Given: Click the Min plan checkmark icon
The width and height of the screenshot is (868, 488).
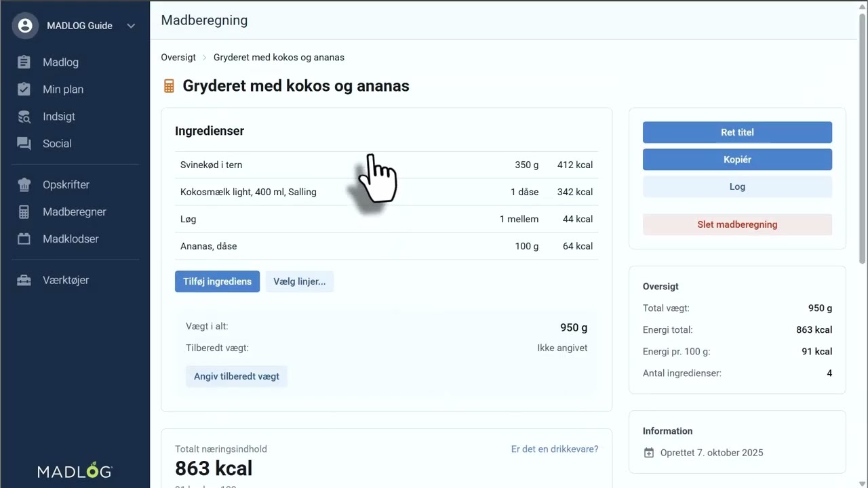Looking at the screenshot, I should point(24,89).
